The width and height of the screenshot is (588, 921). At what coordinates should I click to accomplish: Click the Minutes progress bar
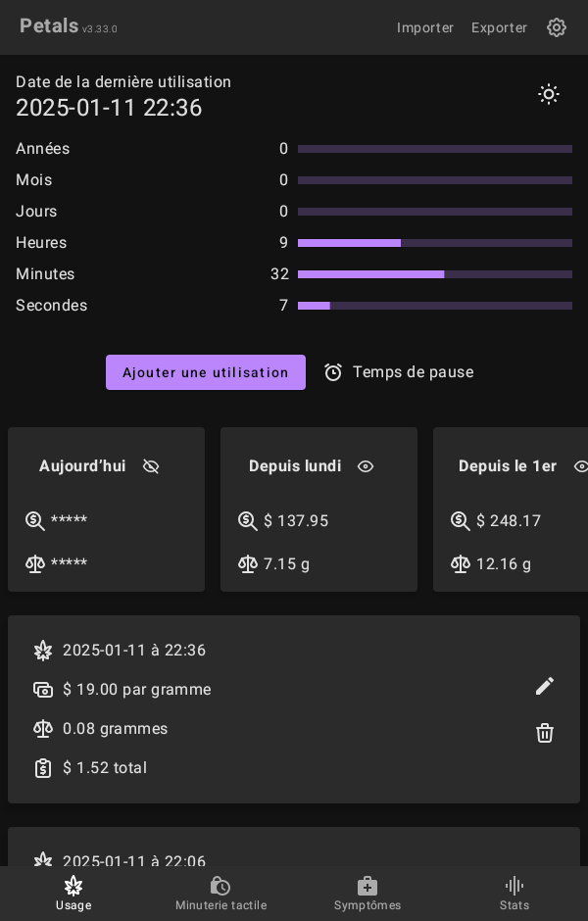pyautogui.click(x=435, y=274)
